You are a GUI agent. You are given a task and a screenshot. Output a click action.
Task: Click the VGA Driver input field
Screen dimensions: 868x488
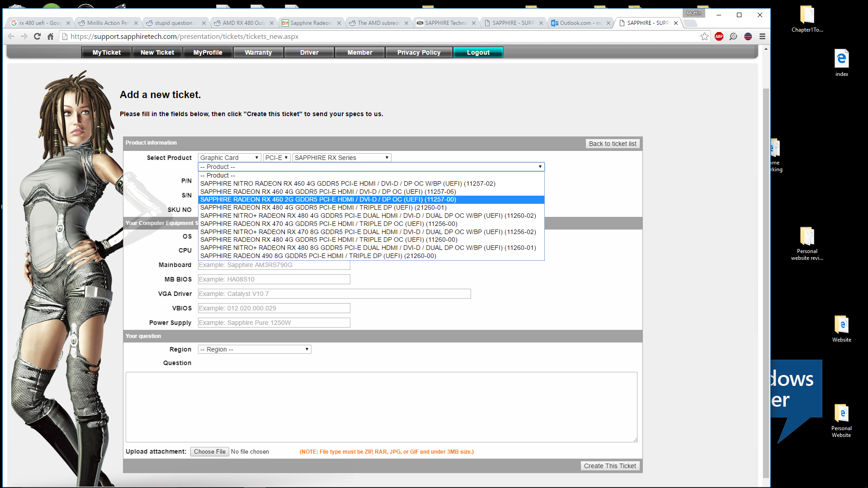[335, 294]
